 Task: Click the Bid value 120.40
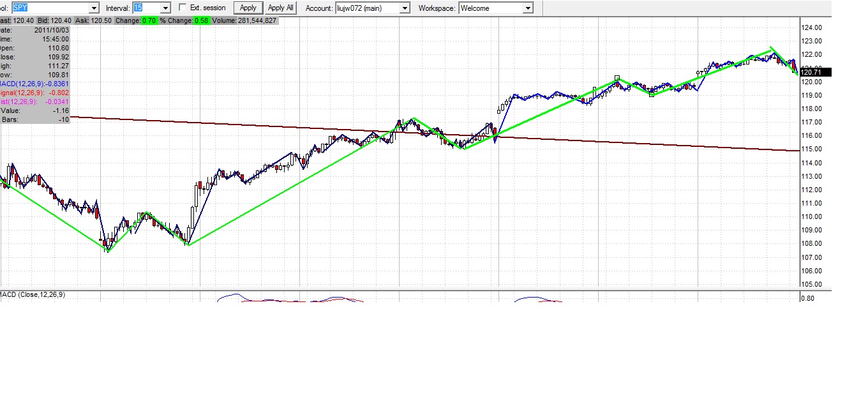[61, 20]
